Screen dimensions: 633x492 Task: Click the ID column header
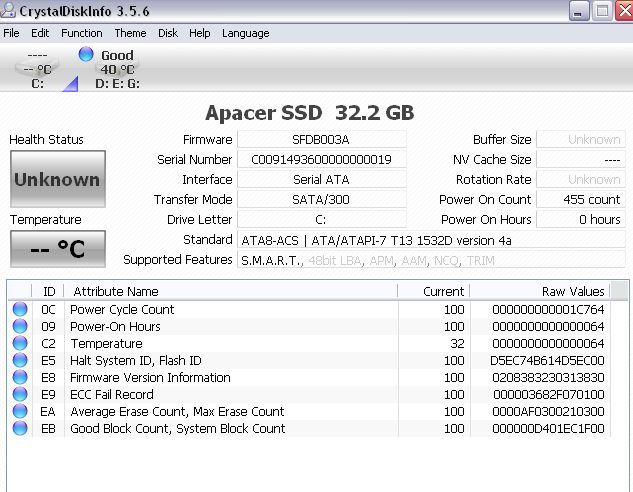[48, 291]
